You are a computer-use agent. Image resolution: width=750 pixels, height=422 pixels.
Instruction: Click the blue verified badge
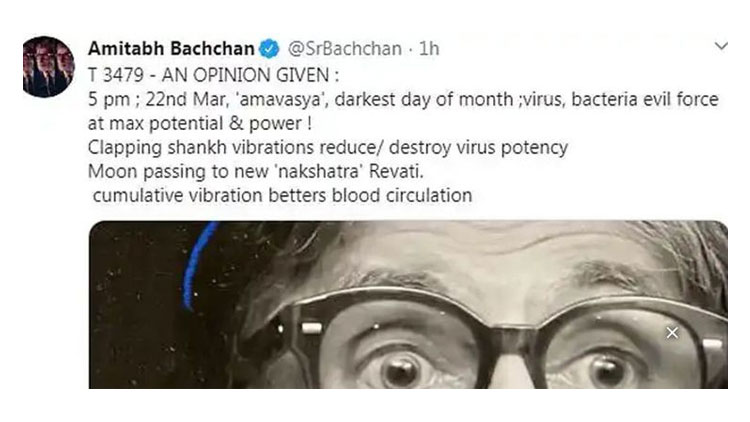(269, 48)
